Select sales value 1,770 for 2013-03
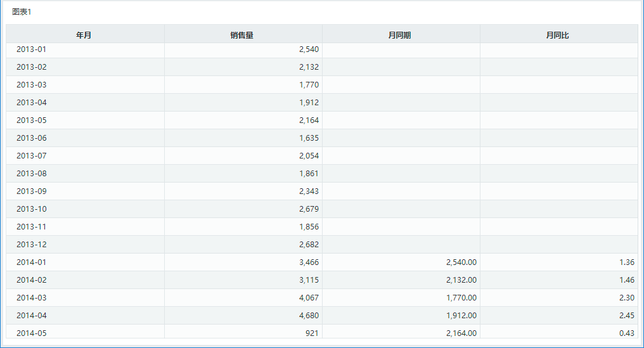Viewport: 644px width, 348px height. [309, 85]
